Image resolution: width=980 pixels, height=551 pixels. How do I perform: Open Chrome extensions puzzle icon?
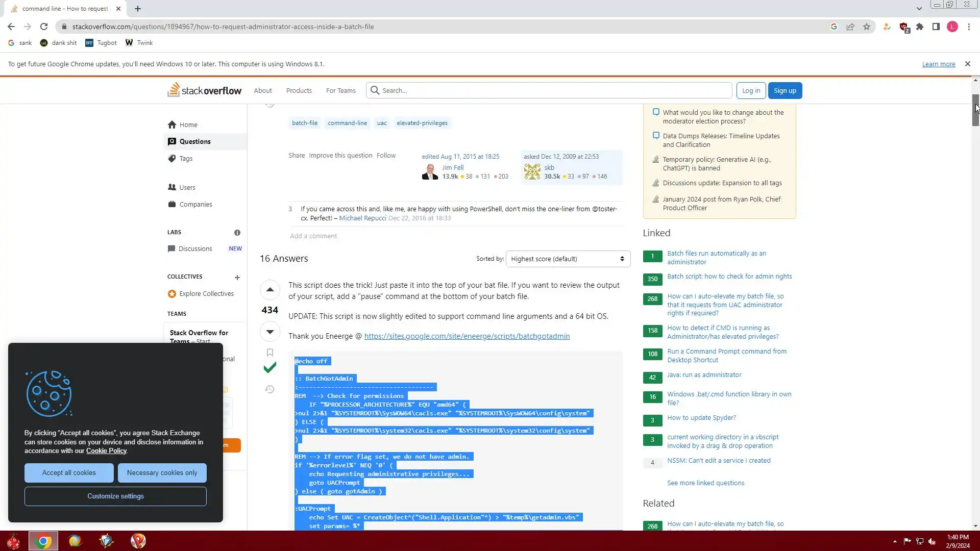[920, 27]
